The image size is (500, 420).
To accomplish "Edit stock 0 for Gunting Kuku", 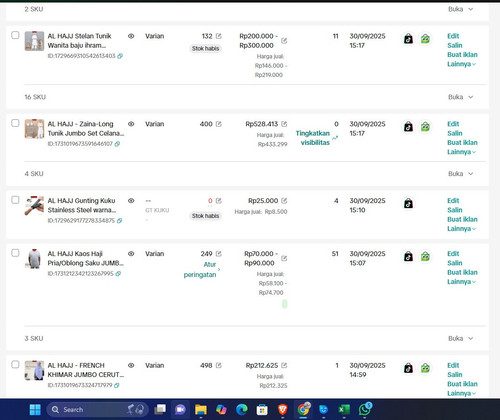I will (219, 201).
